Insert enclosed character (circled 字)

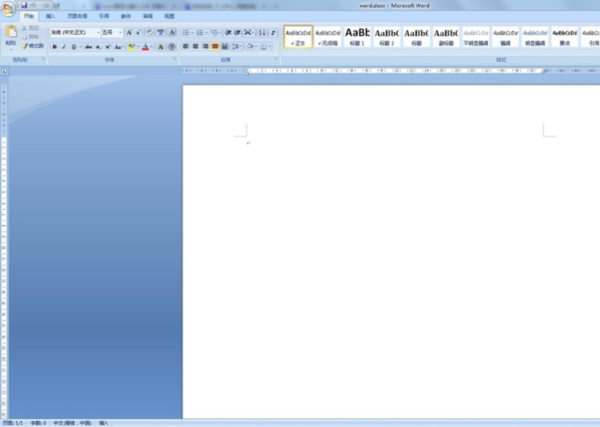coord(172,47)
